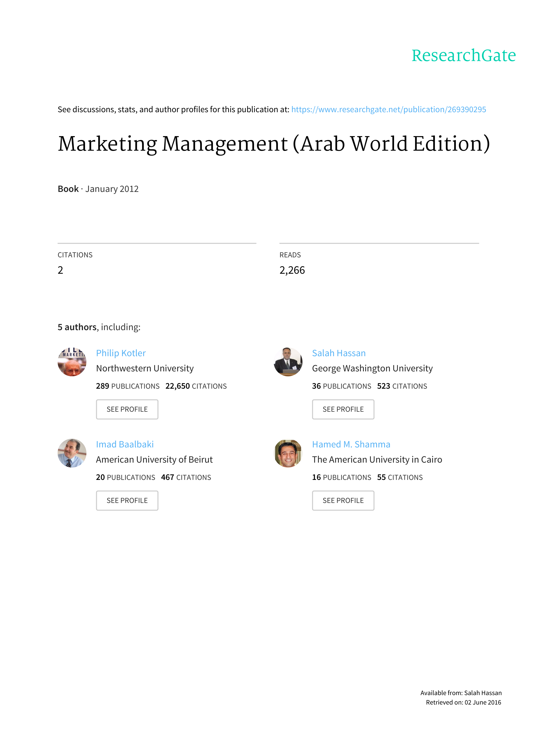
Task: Click See Profile under Salah Hassan
Action: point(343,409)
